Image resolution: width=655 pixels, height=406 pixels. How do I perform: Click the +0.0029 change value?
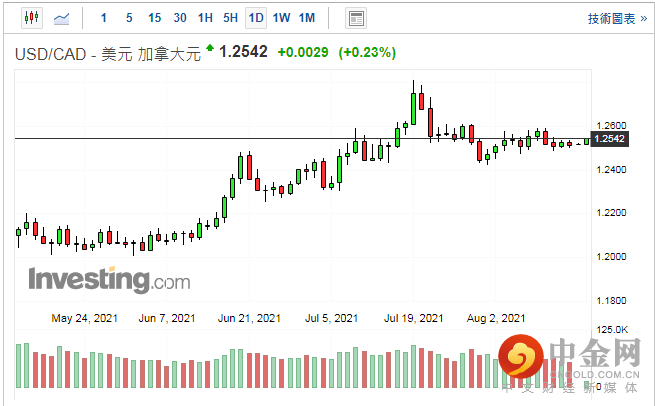[303, 53]
